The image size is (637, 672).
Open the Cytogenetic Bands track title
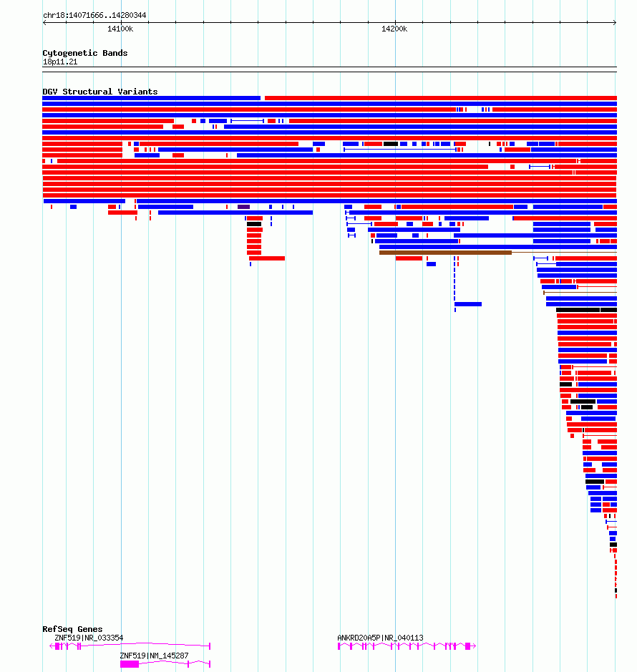coord(85,53)
